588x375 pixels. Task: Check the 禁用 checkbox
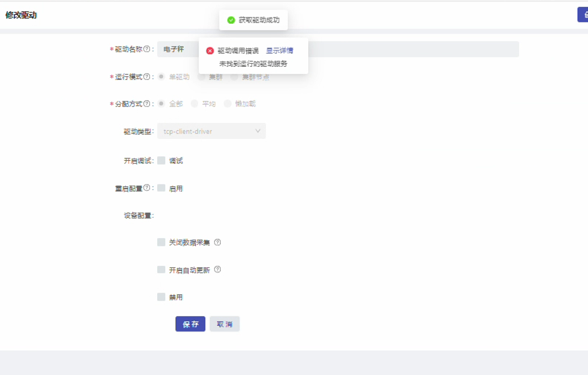click(x=161, y=297)
